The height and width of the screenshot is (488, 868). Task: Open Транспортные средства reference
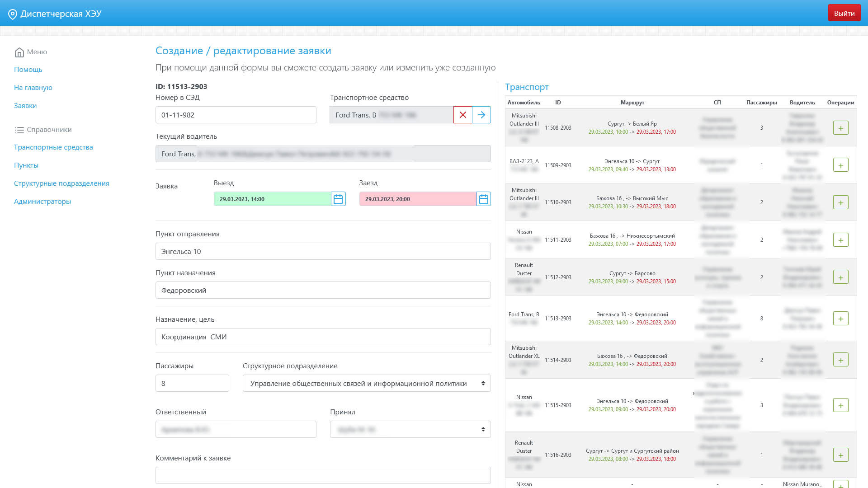[53, 147]
